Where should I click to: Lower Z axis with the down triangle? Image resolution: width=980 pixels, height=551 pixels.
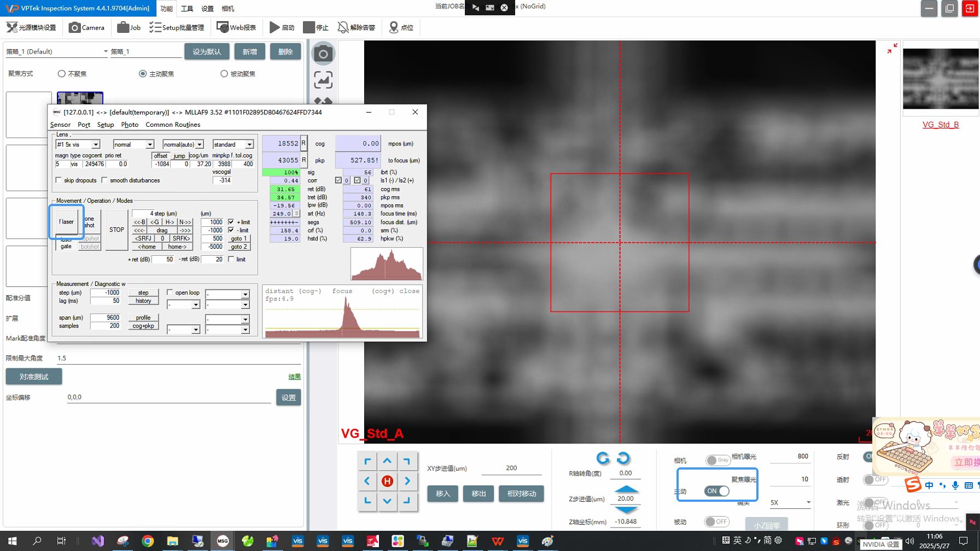tap(626, 509)
